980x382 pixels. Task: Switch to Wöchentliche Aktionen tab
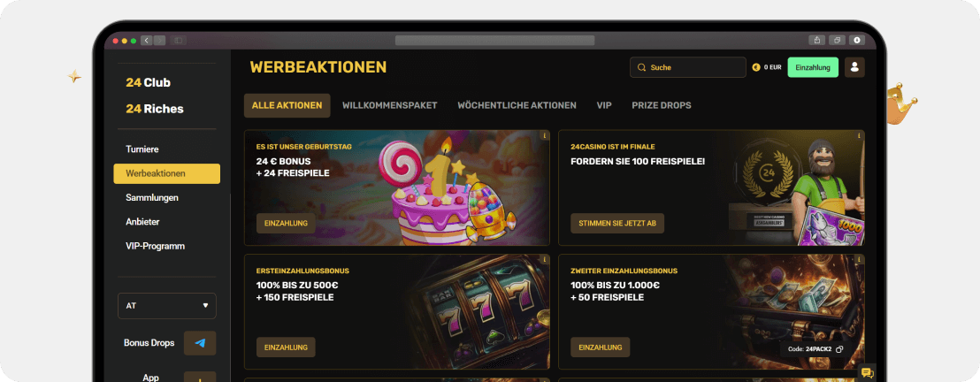(517, 105)
